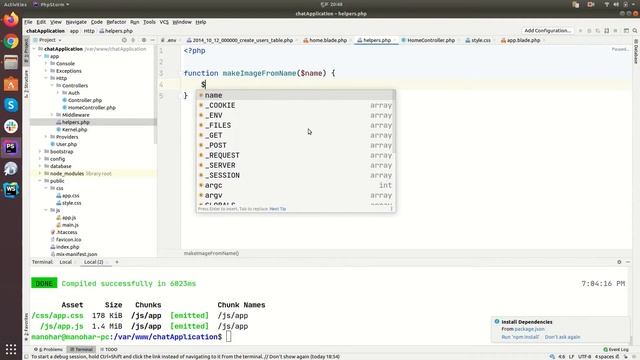Open the Problems tool window tab
This screenshot has height=360, width=640.
[x=48, y=349]
